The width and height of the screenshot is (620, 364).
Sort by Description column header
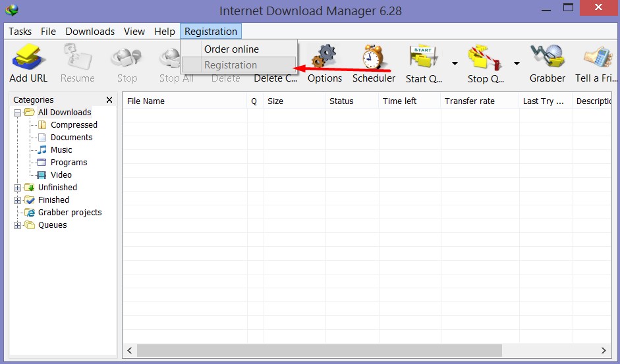point(592,101)
